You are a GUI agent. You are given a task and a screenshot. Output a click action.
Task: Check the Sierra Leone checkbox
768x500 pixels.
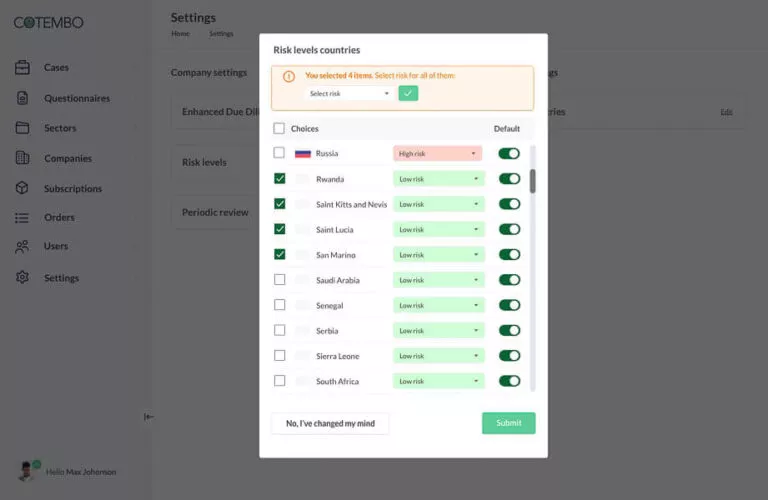pyautogui.click(x=280, y=355)
